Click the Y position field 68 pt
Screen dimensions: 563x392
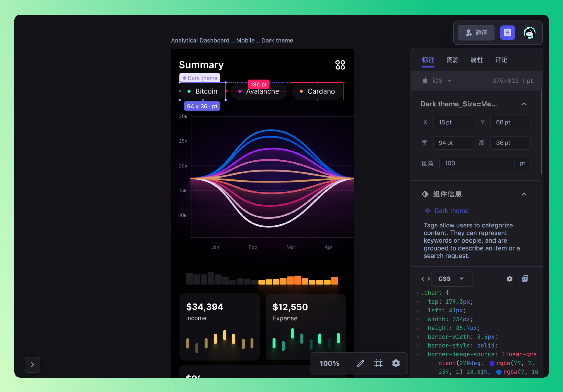pyautogui.click(x=510, y=122)
